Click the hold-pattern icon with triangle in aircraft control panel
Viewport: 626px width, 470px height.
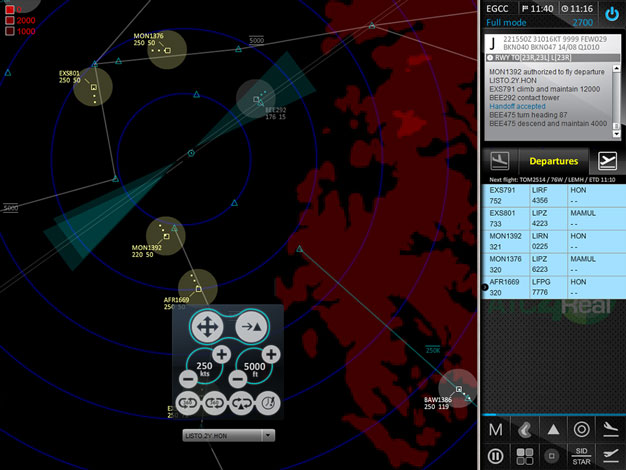pyautogui.click(x=241, y=404)
